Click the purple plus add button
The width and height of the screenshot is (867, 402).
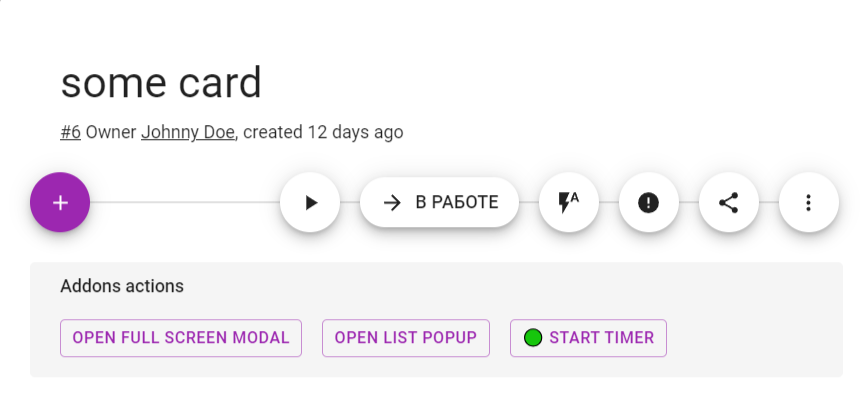[60, 202]
